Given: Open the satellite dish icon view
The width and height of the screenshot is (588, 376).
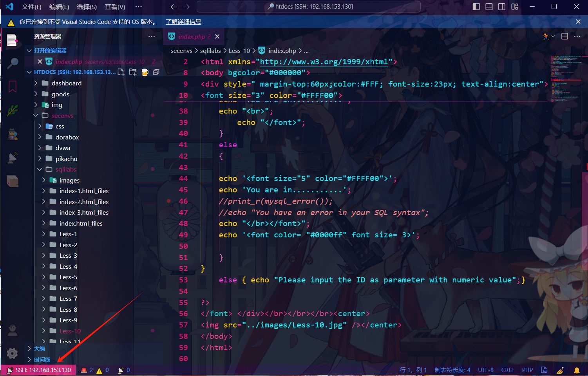Looking at the screenshot, I should point(12,157).
